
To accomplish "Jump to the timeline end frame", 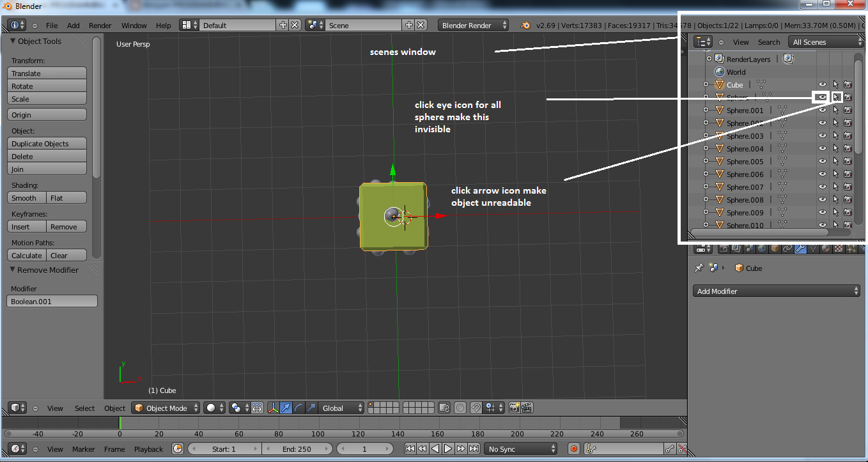I will pos(474,449).
